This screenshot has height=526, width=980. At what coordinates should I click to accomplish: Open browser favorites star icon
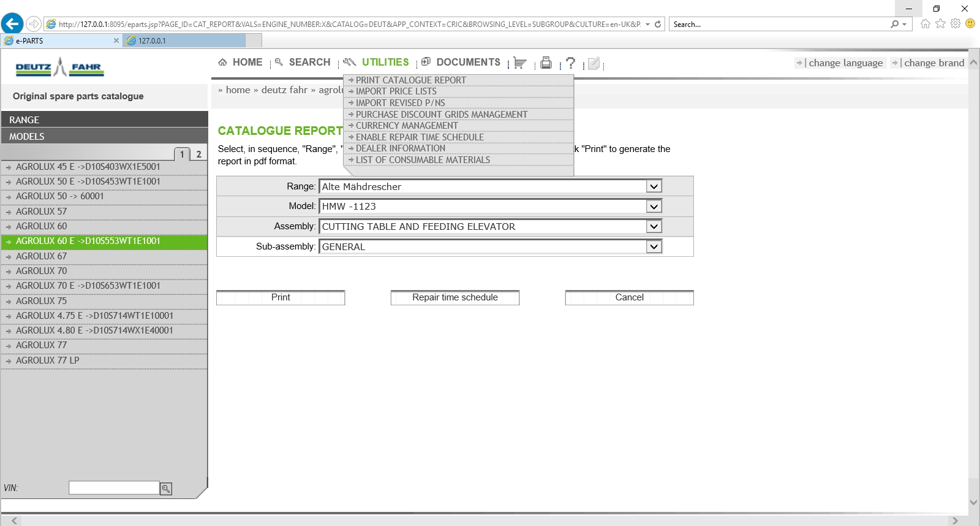click(940, 24)
